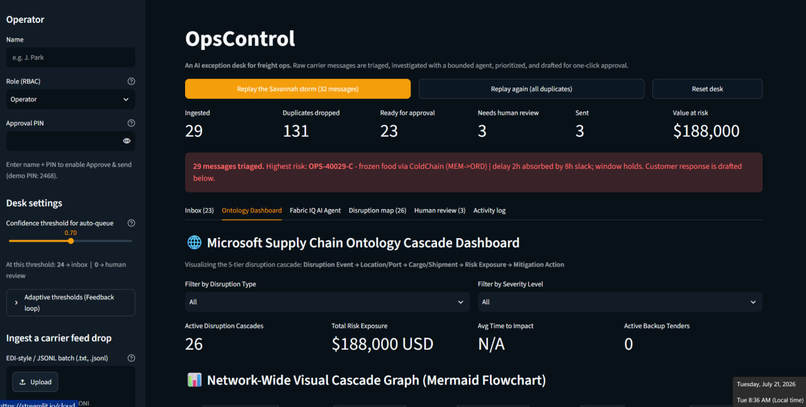Switch to the Inbox (23) tab

[x=199, y=211]
